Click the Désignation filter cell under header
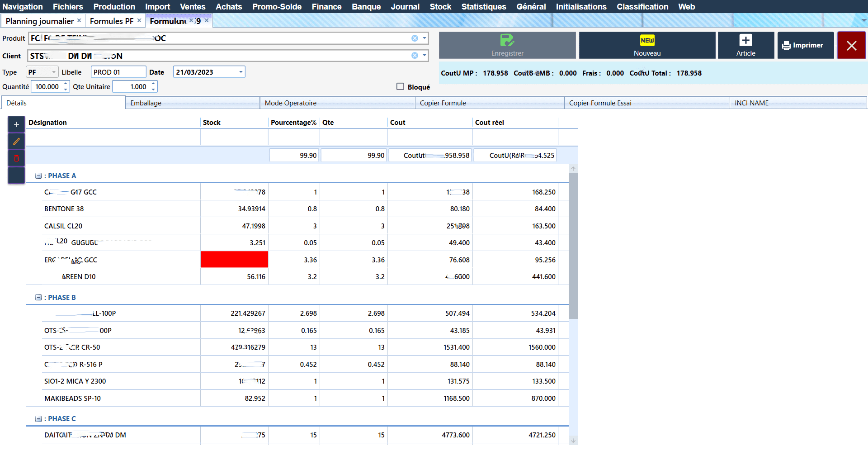This screenshot has width=868, height=451. coord(113,138)
